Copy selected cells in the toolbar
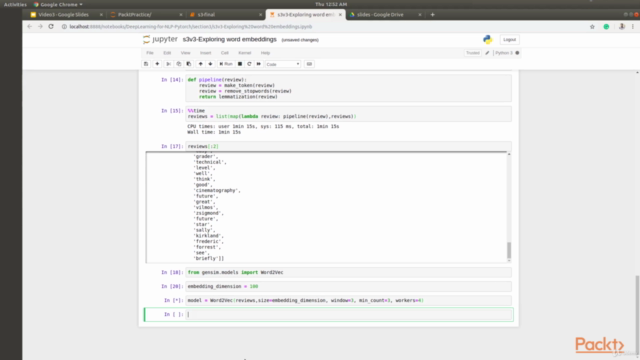The height and width of the screenshot is (360, 640). [178, 64]
